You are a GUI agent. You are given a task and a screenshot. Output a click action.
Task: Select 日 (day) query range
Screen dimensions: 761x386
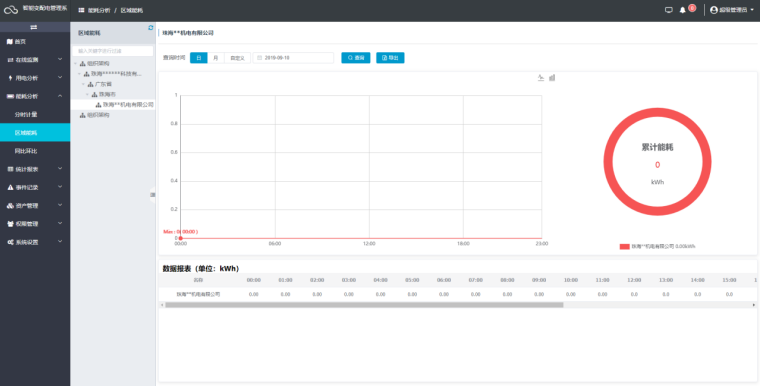[199, 58]
